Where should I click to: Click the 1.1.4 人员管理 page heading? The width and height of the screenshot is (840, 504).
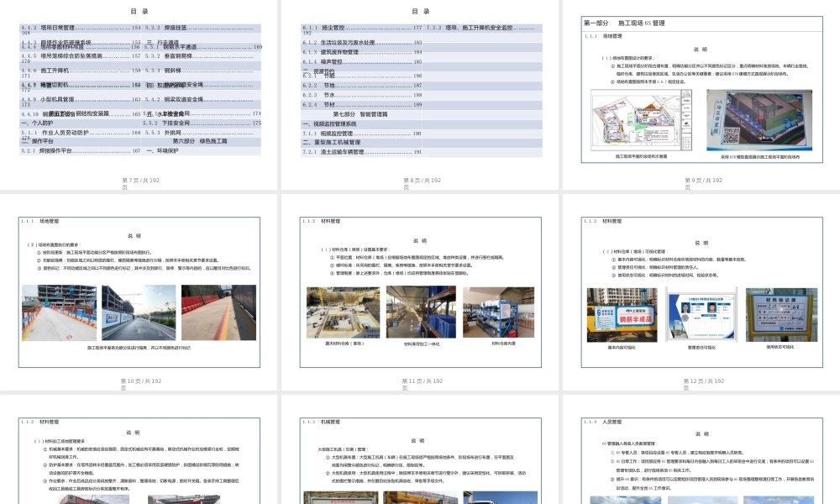[x=602, y=422]
